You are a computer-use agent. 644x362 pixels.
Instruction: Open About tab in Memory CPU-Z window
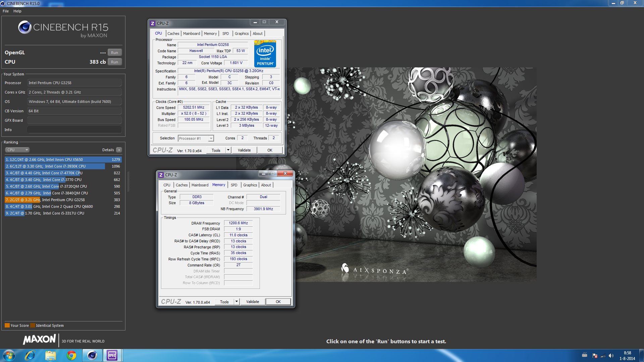point(266,185)
